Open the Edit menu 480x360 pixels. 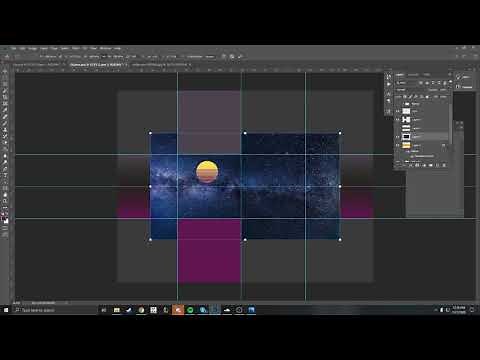pos(22,49)
